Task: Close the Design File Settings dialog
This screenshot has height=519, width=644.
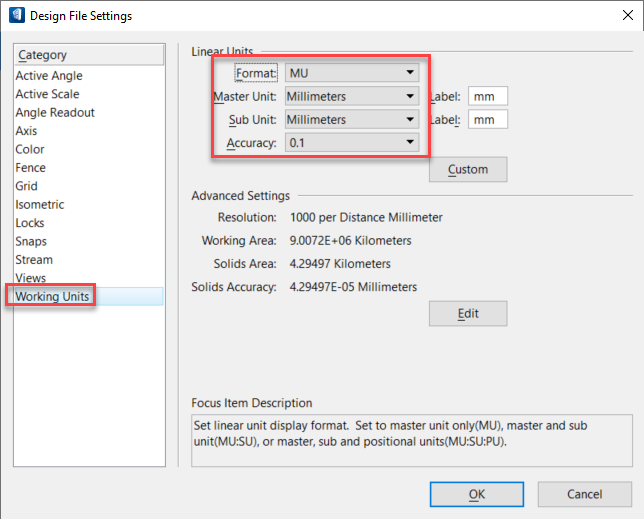Action: [628, 15]
